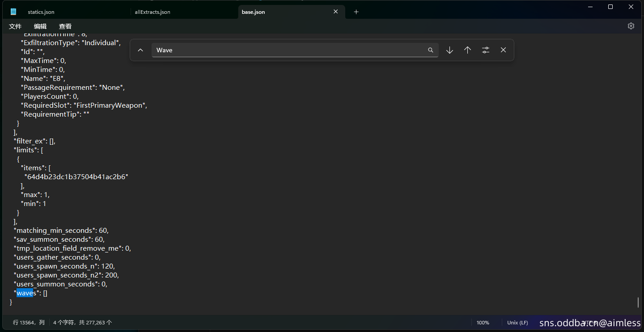This screenshot has height=332, width=644.
Task: Close the base.json tab
Action: 335,12
